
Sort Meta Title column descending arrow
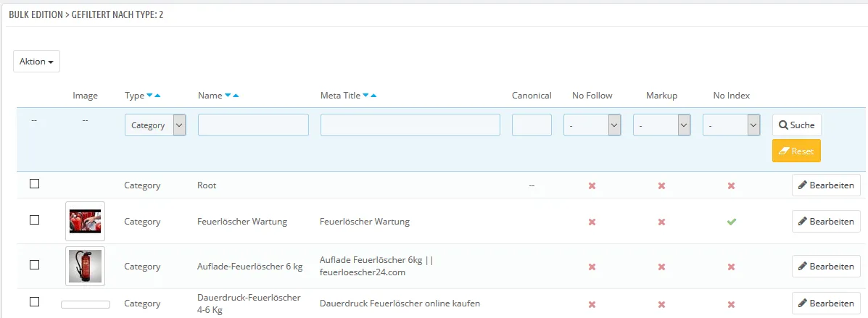pyautogui.click(x=365, y=96)
